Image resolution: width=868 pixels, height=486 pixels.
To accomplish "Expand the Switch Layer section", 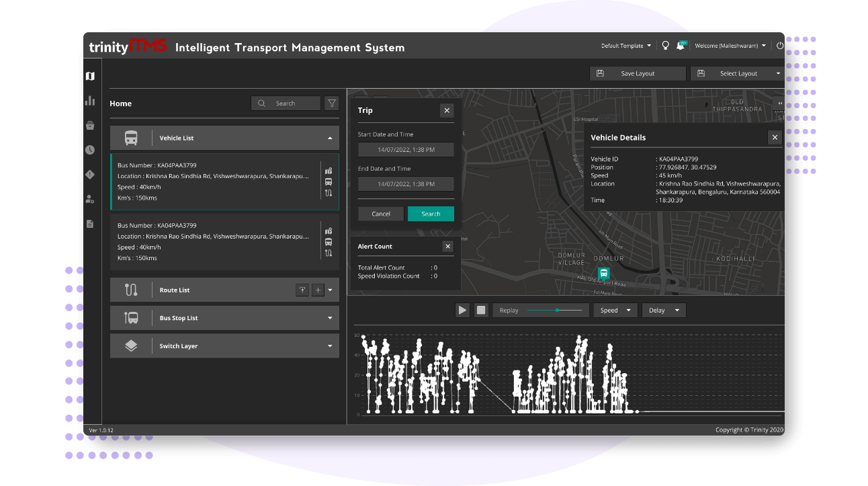I will (x=330, y=346).
